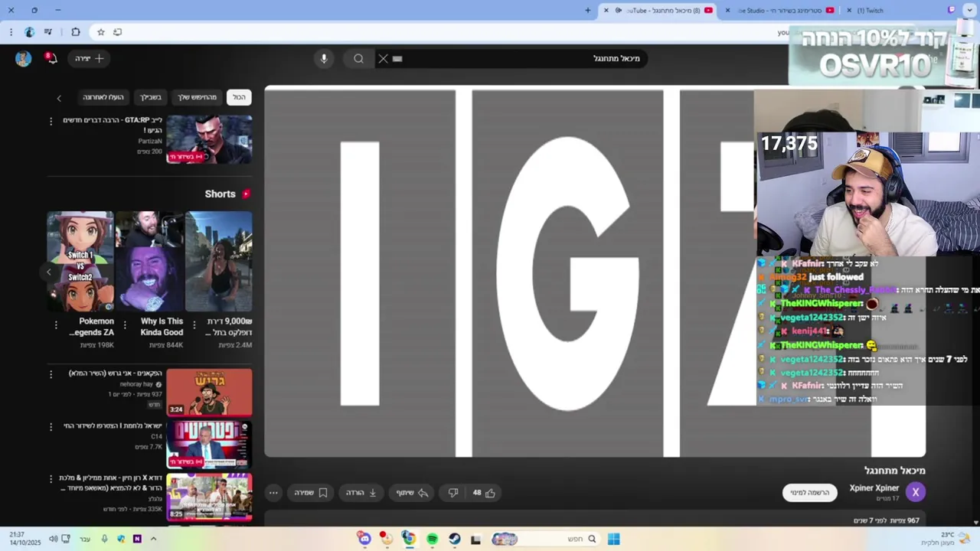Open the three-dot more actions menu under video
Screen dimensions: 980x551
(273, 493)
